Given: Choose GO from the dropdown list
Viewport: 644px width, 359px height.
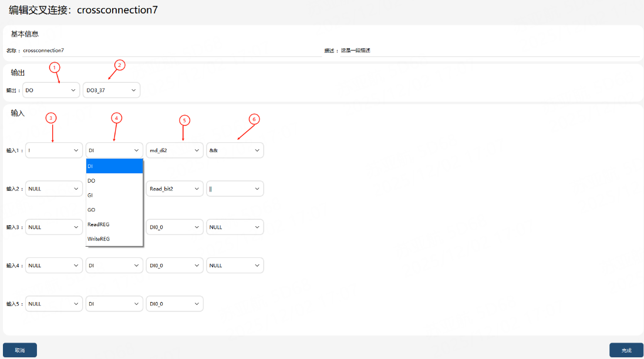Looking at the screenshot, I should click(114, 210).
